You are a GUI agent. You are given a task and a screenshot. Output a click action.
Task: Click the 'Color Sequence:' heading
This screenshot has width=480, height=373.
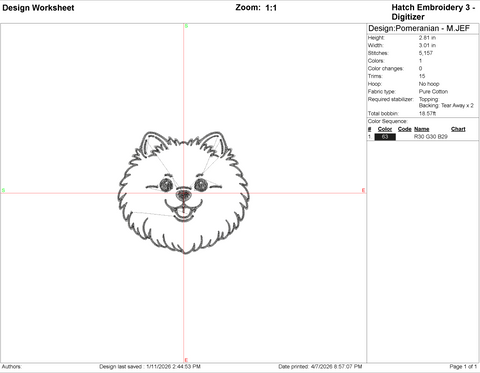388,121
